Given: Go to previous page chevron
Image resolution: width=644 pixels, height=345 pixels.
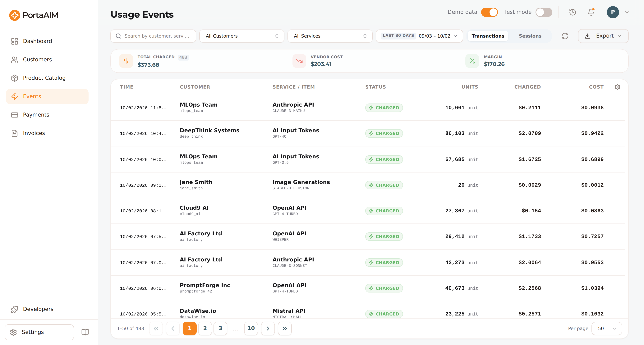Looking at the screenshot, I should click(x=173, y=328).
